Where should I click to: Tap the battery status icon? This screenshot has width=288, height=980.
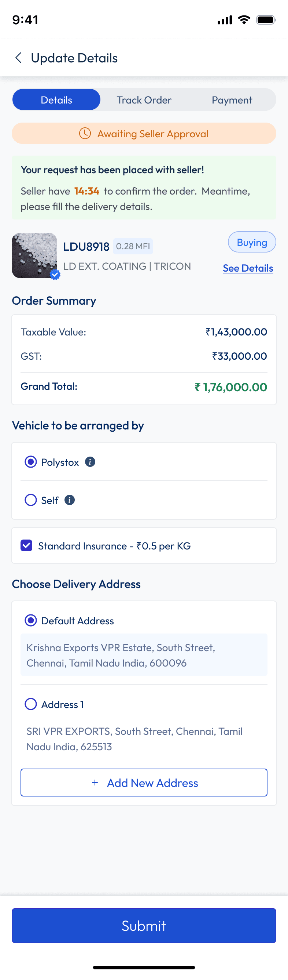[266, 20]
